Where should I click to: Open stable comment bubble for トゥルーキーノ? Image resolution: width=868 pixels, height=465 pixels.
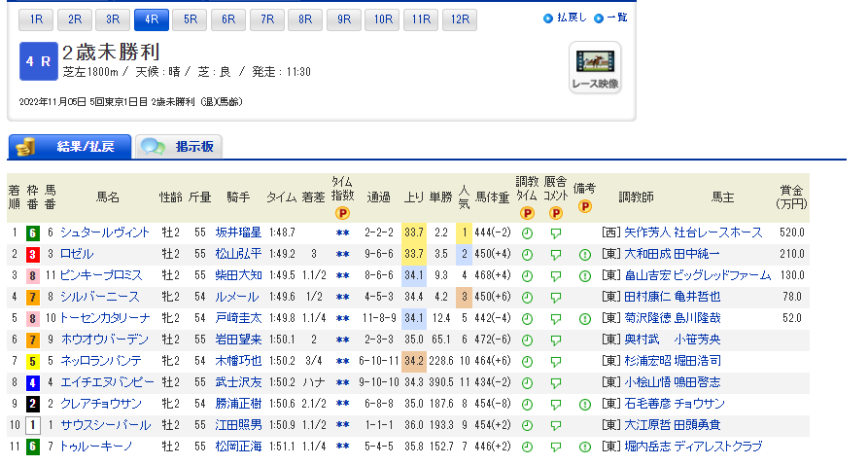tap(556, 447)
